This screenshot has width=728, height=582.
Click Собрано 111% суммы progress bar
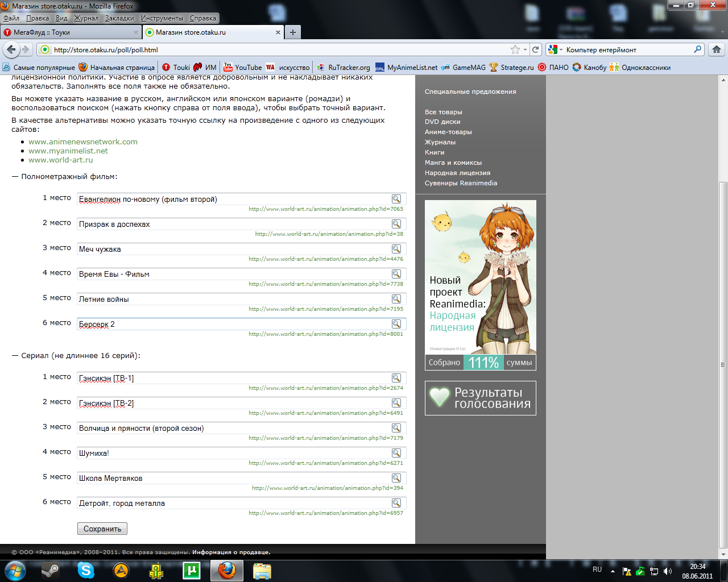click(481, 362)
